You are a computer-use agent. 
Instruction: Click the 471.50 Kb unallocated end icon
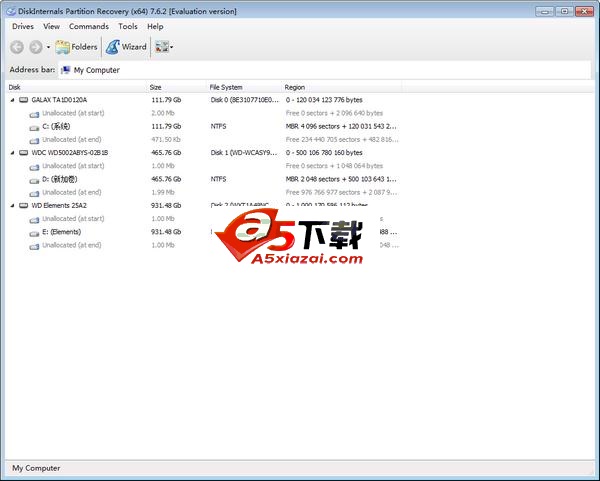(34, 140)
